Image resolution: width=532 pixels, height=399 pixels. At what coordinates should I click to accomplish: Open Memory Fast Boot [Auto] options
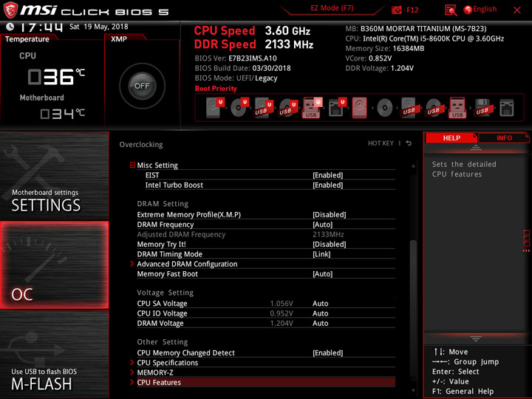323,274
